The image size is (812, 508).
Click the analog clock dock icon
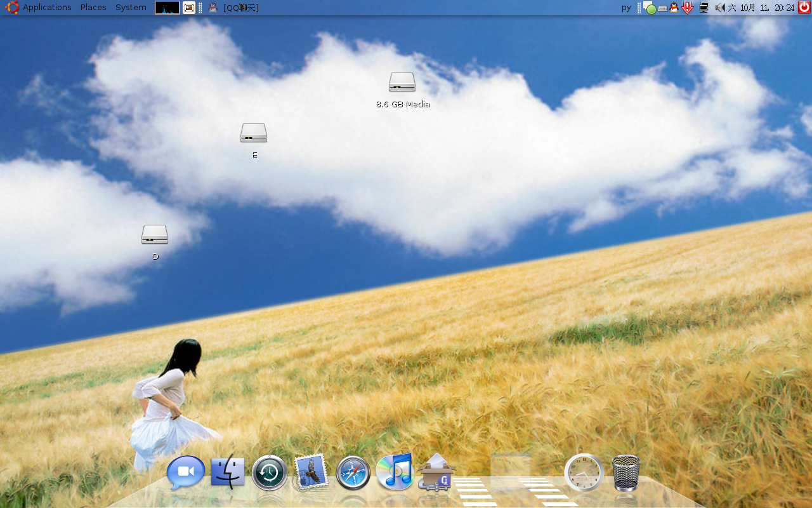coord(584,472)
